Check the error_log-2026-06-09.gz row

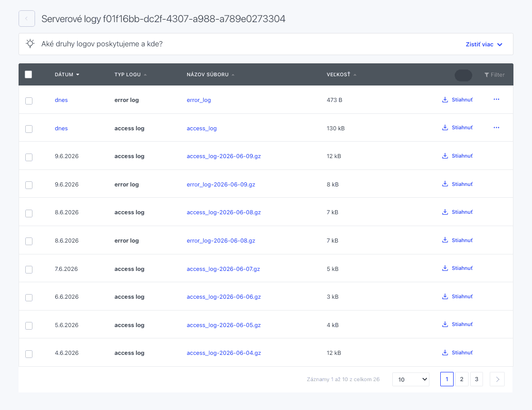click(x=29, y=185)
